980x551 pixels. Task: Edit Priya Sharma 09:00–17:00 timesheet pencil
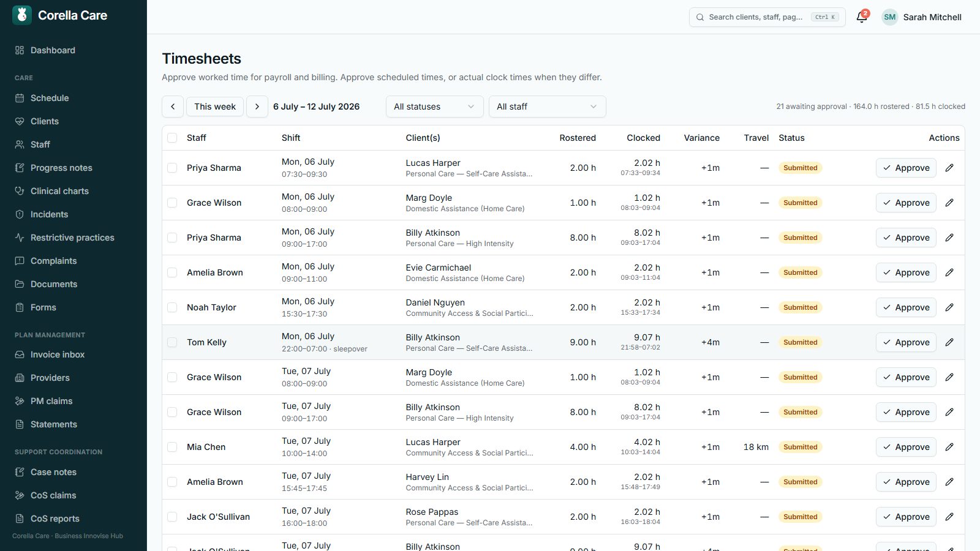949,238
